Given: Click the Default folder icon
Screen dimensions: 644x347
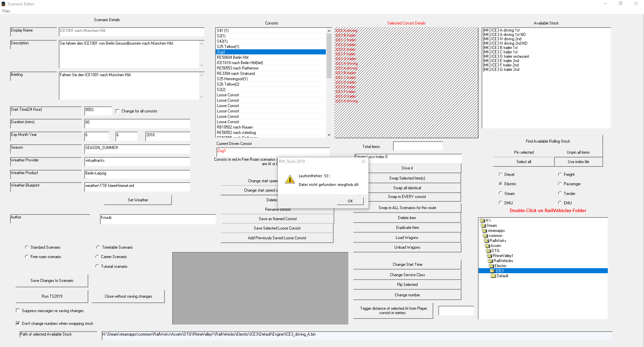Looking at the screenshot, I should click(493, 276).
